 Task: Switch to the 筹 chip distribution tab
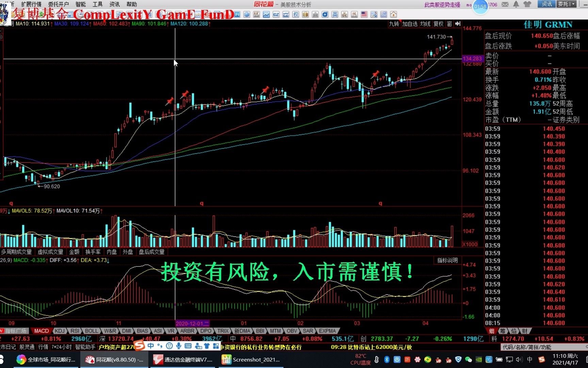(x=503, y=331)
